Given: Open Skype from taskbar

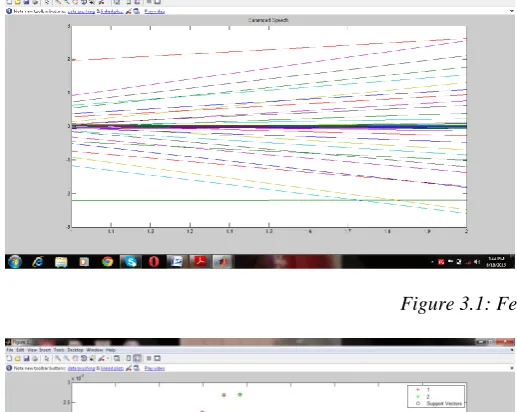Looking at the screenshot, I should (130, 262).
